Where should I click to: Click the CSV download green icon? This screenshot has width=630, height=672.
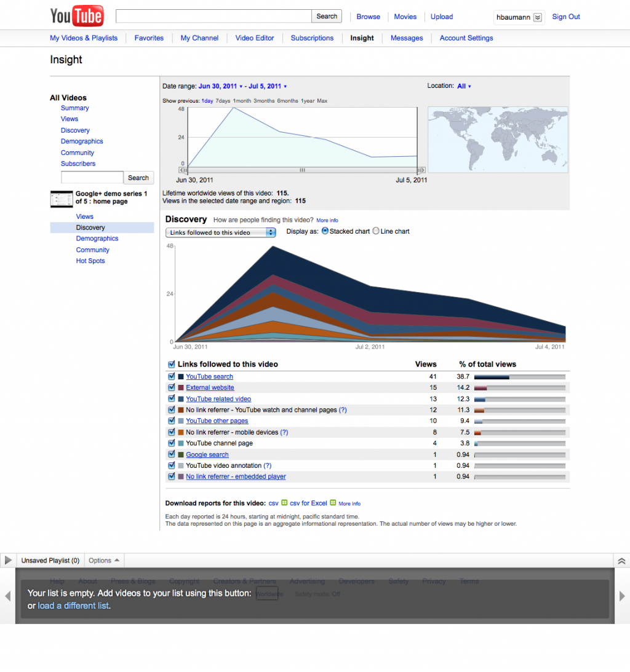pos(284,503)
